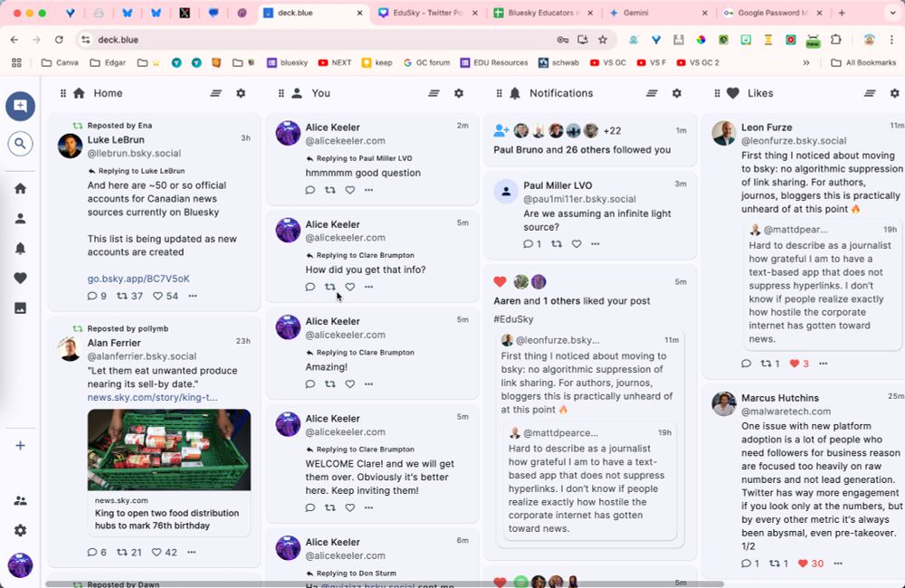This screenshot has width=905, height=588.
Task: Unlike Marcus Hutchins' post with 30 likes
Action: [802, 564]
